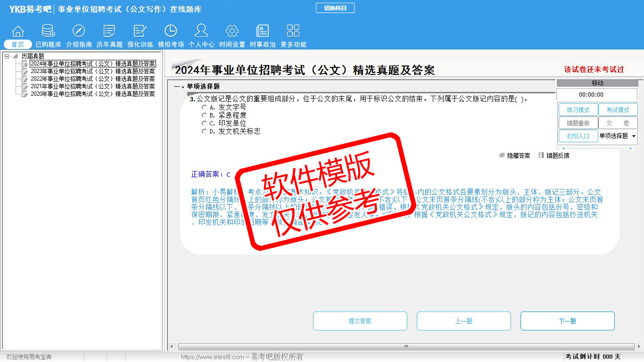Image resolution: width=644 pixels, height=362 pixels.
Task: Open 强化训练 pencil icon
Action: [x=140, y=32]
